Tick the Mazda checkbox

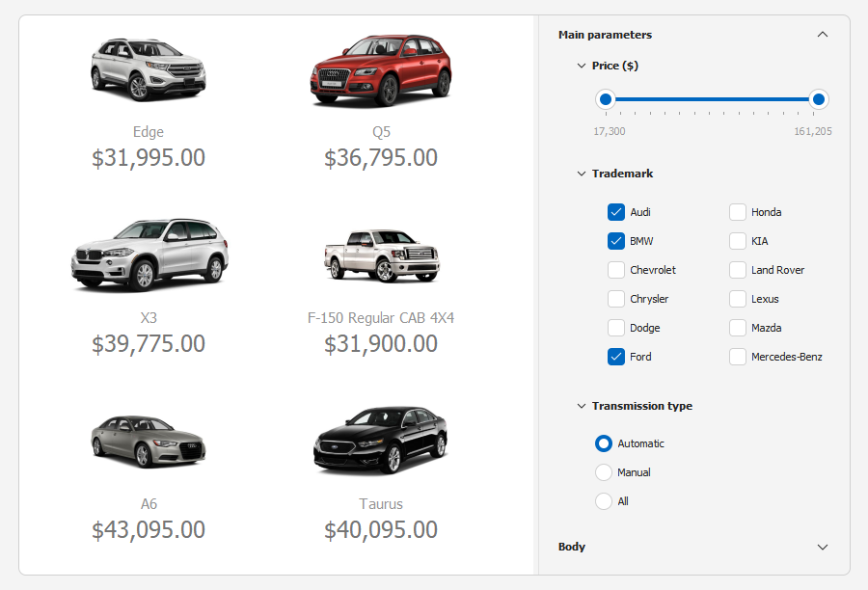pos(738,328)
